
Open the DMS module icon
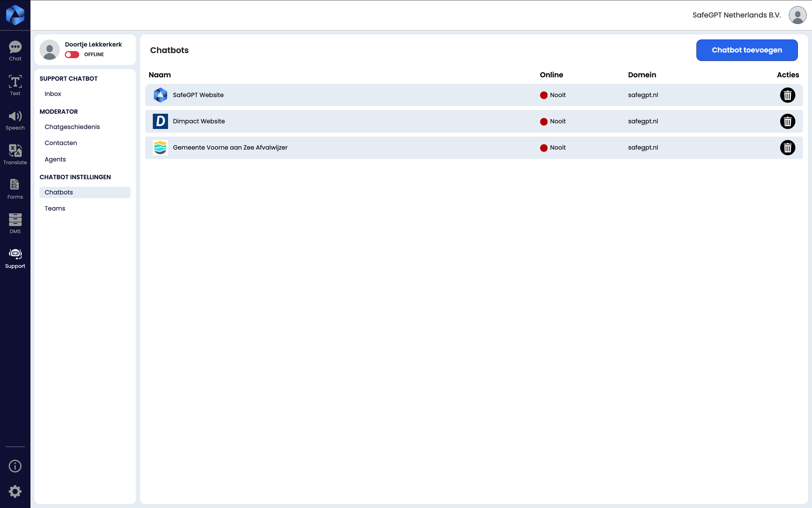pyautogui.click(x=15, y=224)
